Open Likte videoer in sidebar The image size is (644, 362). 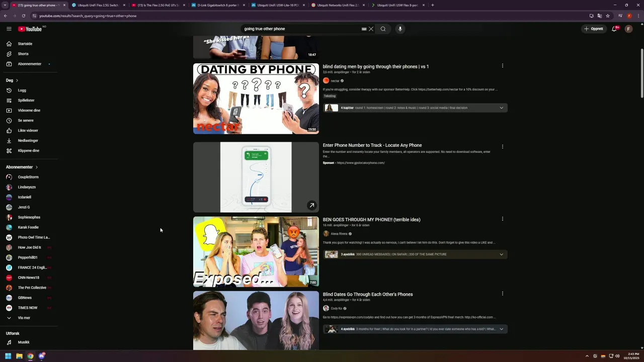(28, 131)
